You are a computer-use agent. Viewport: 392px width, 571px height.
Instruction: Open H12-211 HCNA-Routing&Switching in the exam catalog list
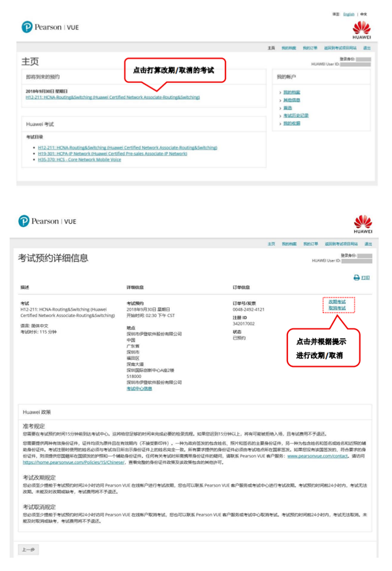[x=127, y=147]
